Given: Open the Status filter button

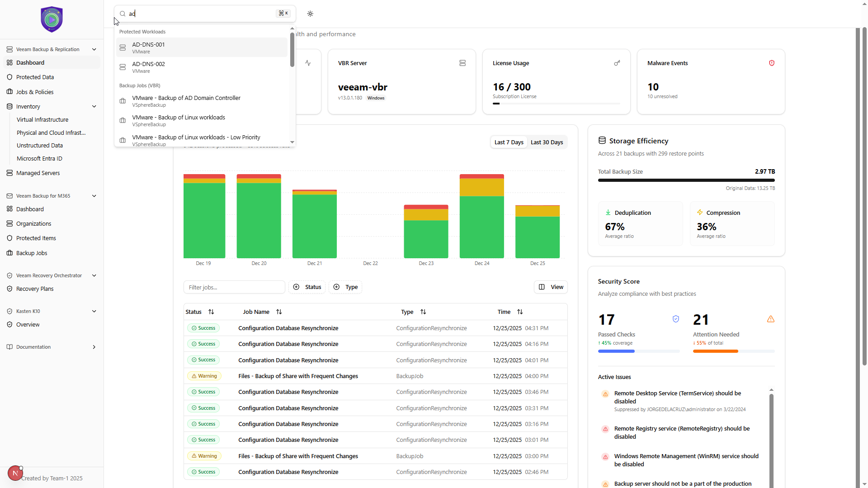Looking at the screenshot, I should point(307,287).
